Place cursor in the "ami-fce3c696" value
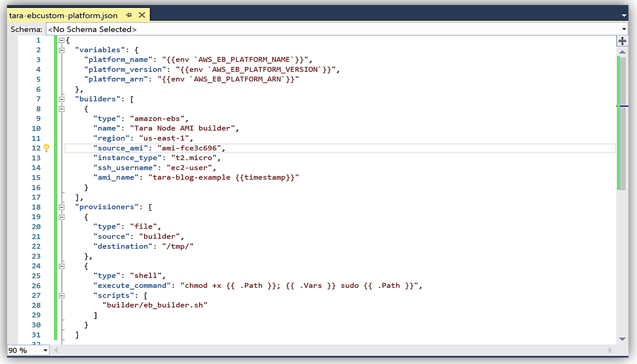The image size is (637, 364). 191,148
